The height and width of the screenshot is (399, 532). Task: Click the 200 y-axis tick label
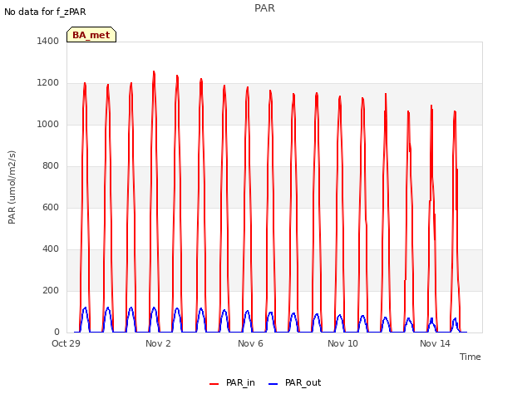coord(51,290)
